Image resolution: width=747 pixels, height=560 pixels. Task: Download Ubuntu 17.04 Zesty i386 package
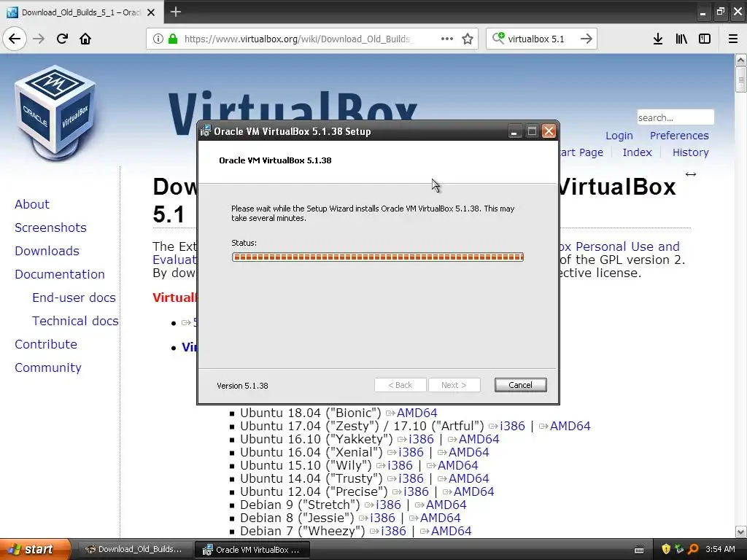[511, 426]
